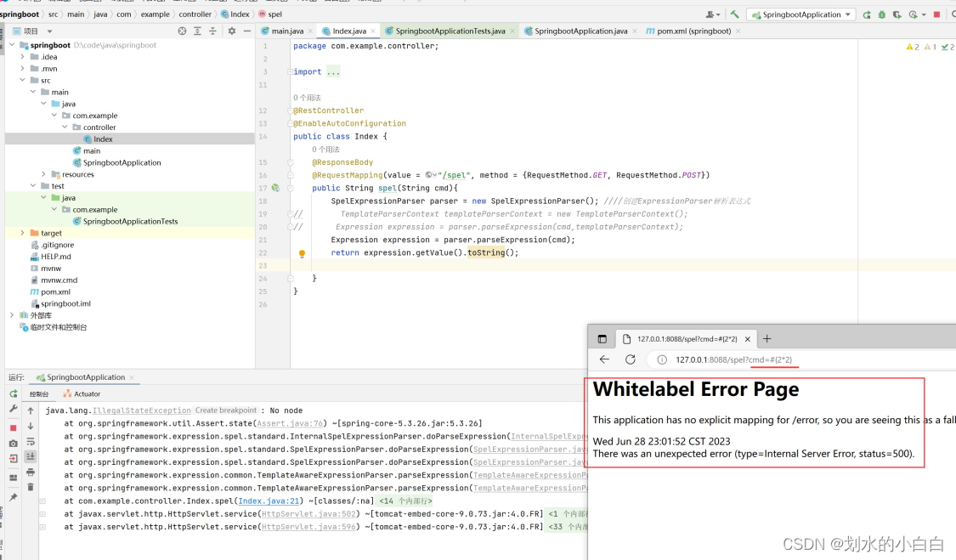The height and width of the screenshot is (560, 956).
Task: Unfold collapsed import statements on line 3
Action: click(291, 71)
